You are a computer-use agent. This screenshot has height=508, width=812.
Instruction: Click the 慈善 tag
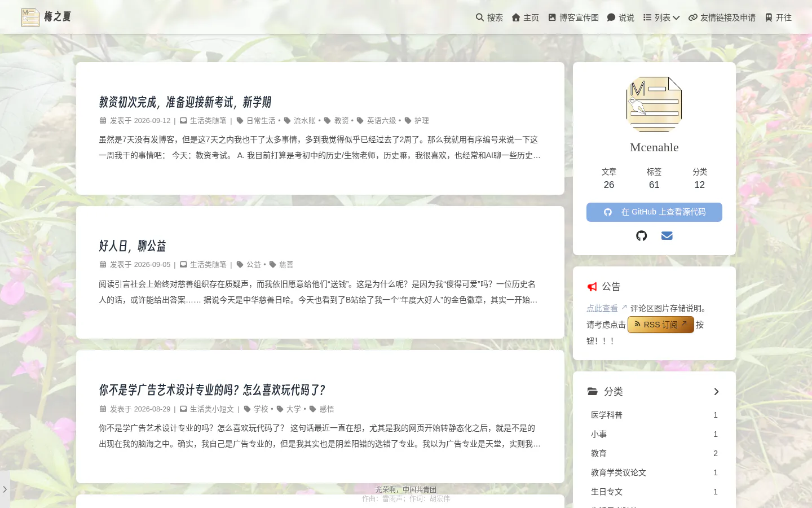pyautogui.click(x=286, y=265)
